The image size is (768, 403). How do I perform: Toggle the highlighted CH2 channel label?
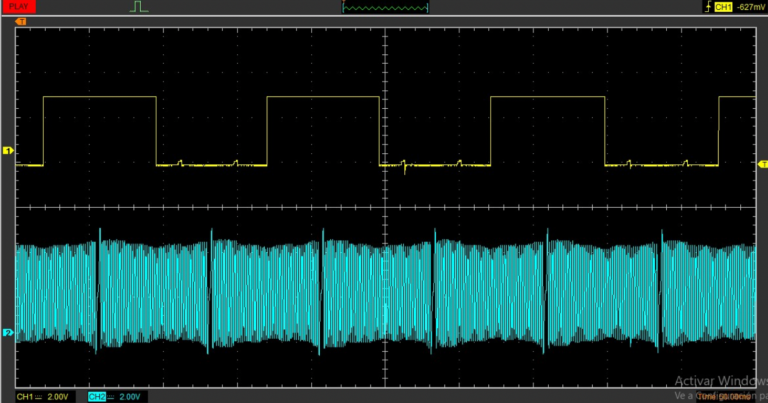(x=98, y=397)
